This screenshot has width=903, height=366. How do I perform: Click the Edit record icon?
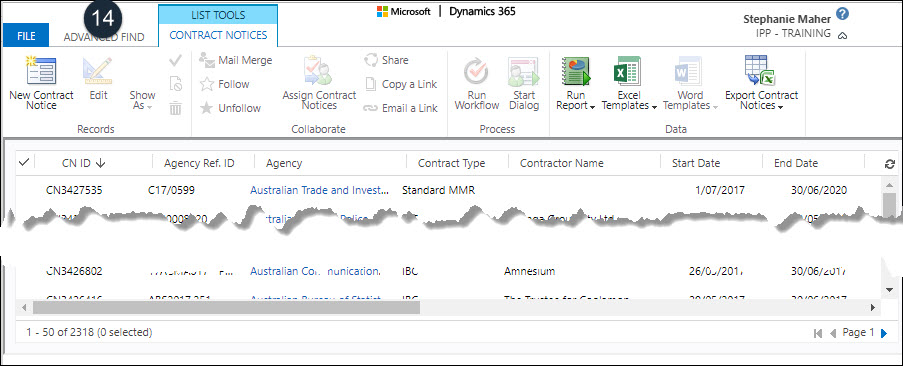click(97, 71)
